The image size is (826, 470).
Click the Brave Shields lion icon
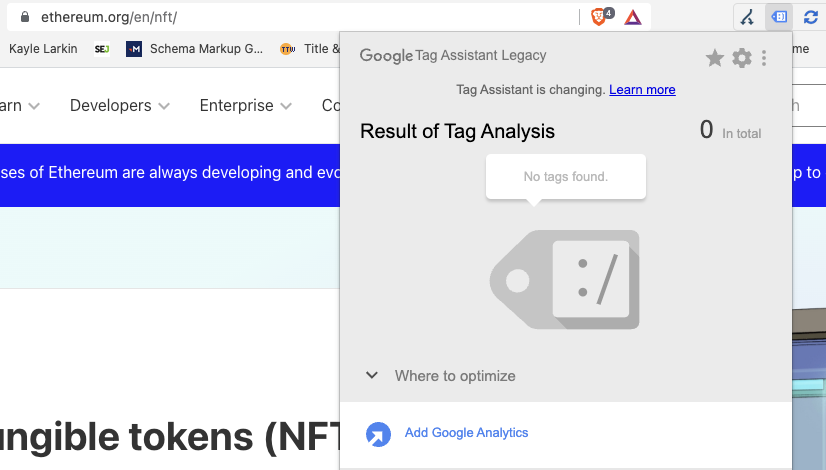click(x=599, y=17)
